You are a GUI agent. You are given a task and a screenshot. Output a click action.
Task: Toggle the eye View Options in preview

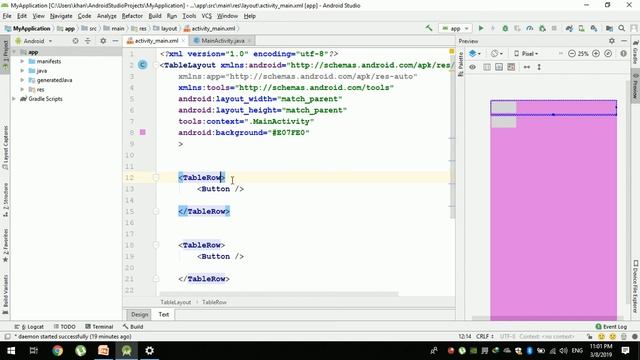coord(472,67)
